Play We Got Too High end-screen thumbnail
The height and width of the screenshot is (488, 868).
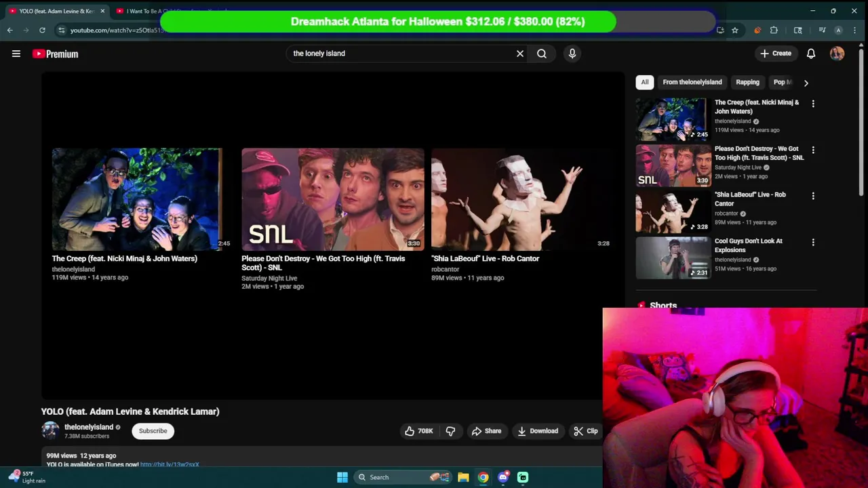point(333,199)
